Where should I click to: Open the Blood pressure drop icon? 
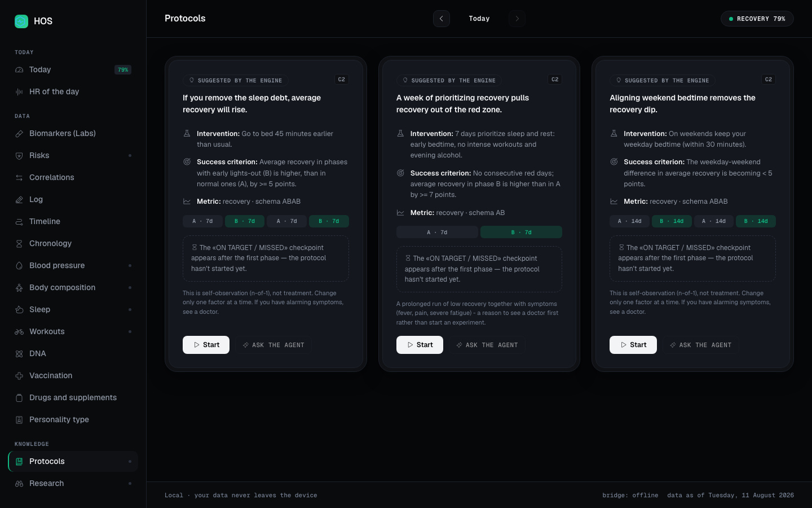click(19, 266)
